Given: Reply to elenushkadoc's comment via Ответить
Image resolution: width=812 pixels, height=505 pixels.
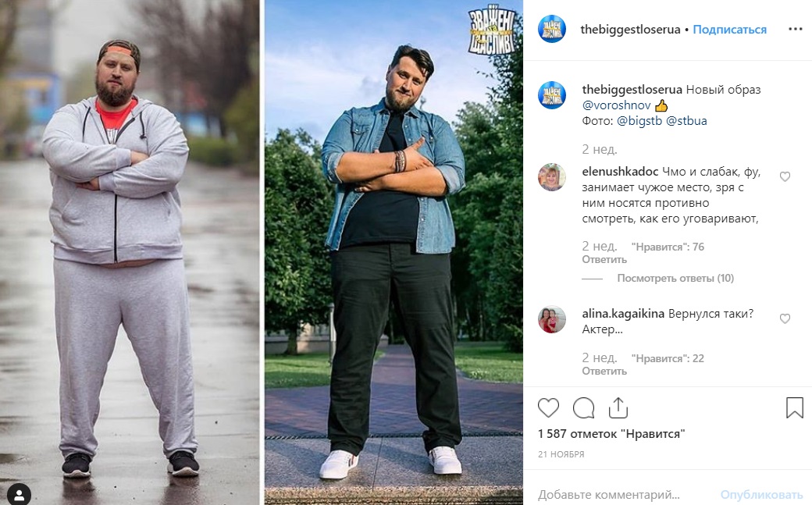Looking at the screenshot, I should [x=604, y=259].
